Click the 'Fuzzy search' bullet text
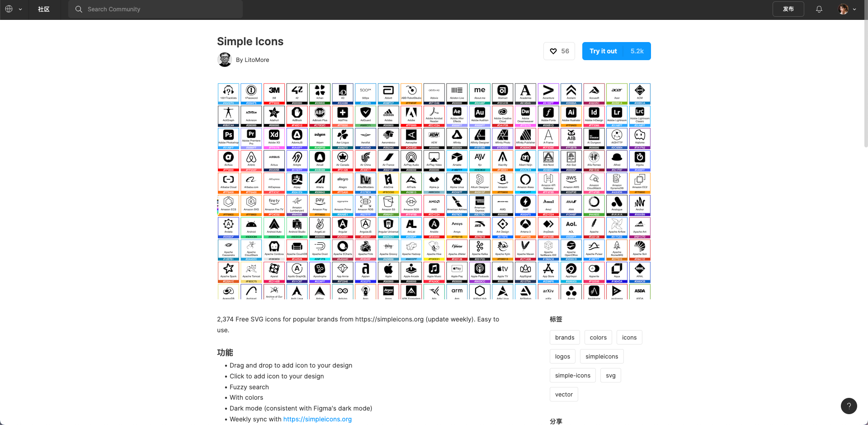 point(249,387)
